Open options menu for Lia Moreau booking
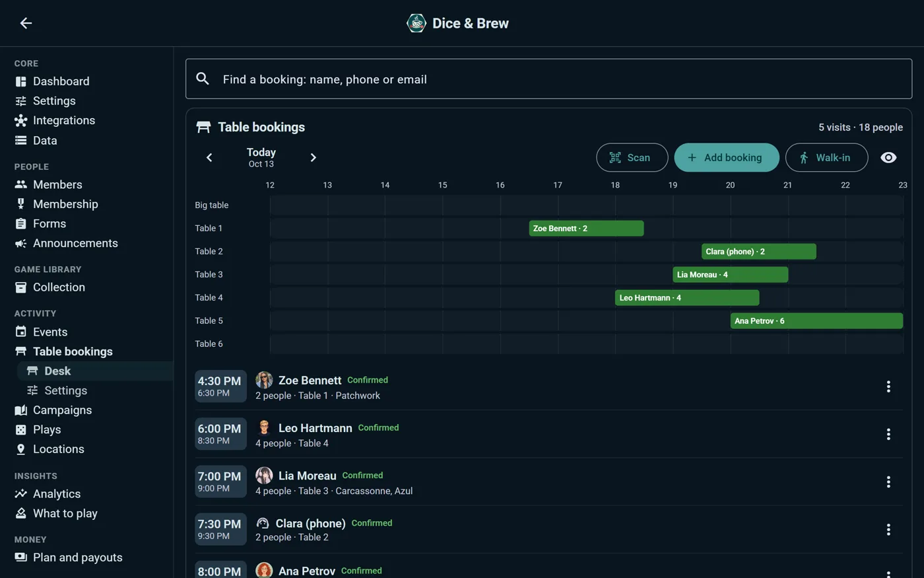Image resolution: width=924 pixels, height=578 pixels. (888, 482)
